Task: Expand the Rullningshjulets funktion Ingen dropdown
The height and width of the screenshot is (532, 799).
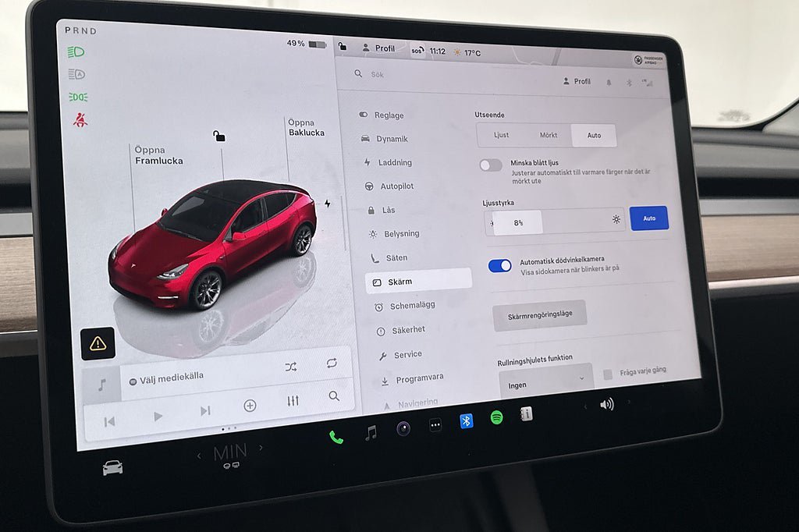Action: tap(545, 382)
